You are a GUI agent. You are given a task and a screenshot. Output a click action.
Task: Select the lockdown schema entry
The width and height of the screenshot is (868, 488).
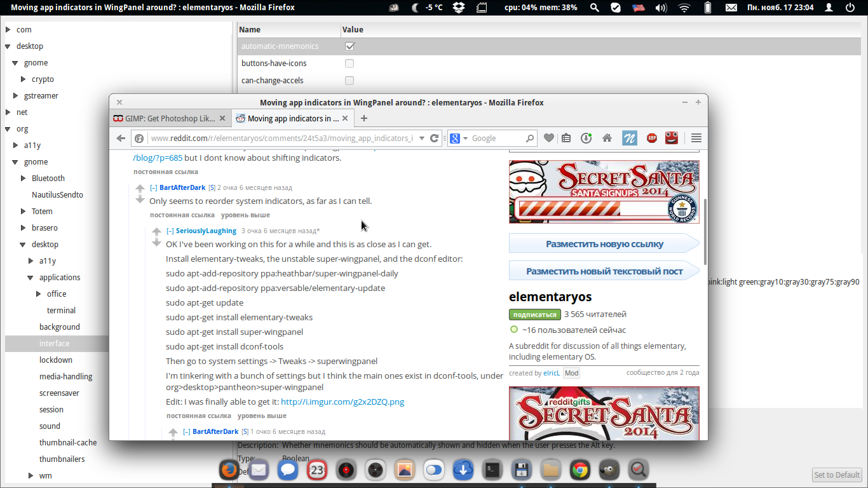pyautogui.click(x=56, y=360)
